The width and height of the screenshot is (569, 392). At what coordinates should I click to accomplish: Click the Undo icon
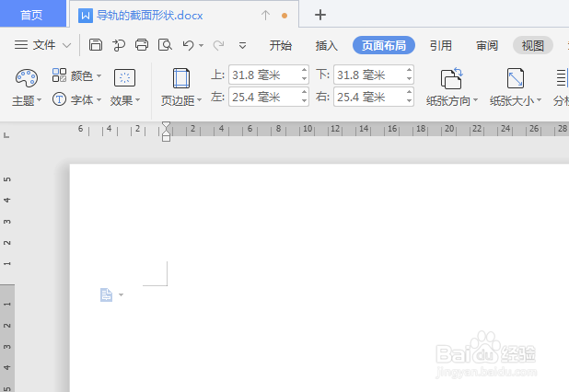(189, 45)
